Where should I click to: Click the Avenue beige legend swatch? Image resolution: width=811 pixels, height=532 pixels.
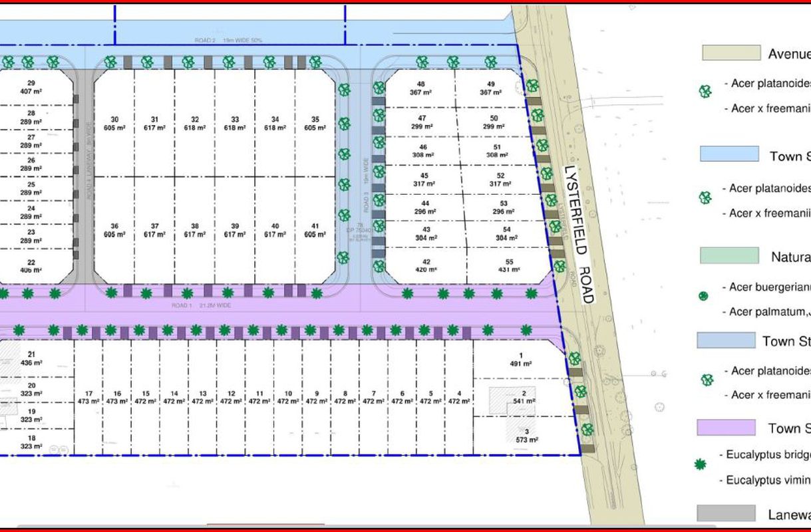coord(731,53)
